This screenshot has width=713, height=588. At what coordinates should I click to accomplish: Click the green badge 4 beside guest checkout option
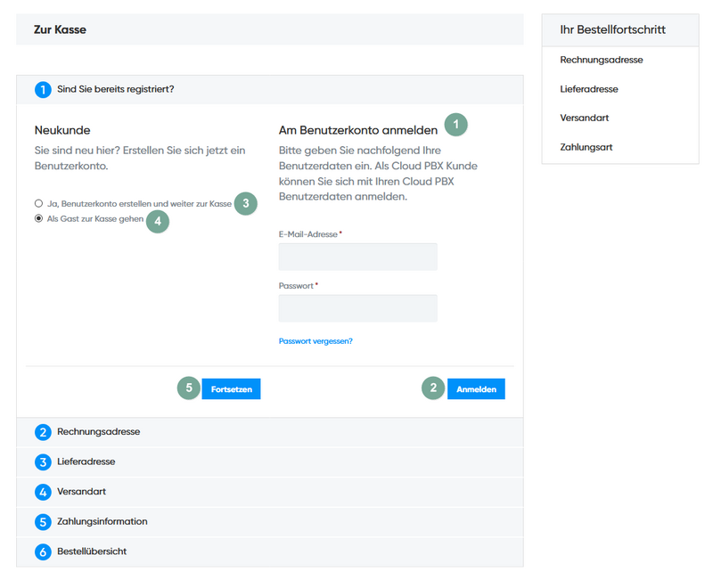[158, 222]
